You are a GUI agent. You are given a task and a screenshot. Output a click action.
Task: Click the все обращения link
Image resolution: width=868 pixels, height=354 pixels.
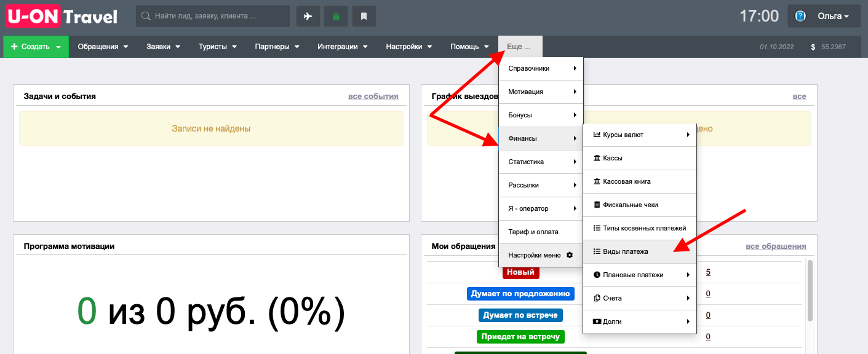coord(776,246)
